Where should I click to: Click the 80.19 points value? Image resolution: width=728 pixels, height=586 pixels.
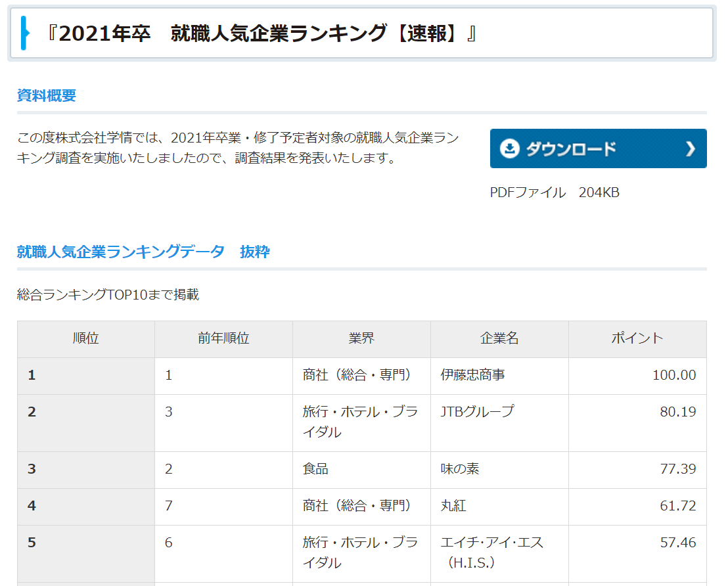click(678, 412)
